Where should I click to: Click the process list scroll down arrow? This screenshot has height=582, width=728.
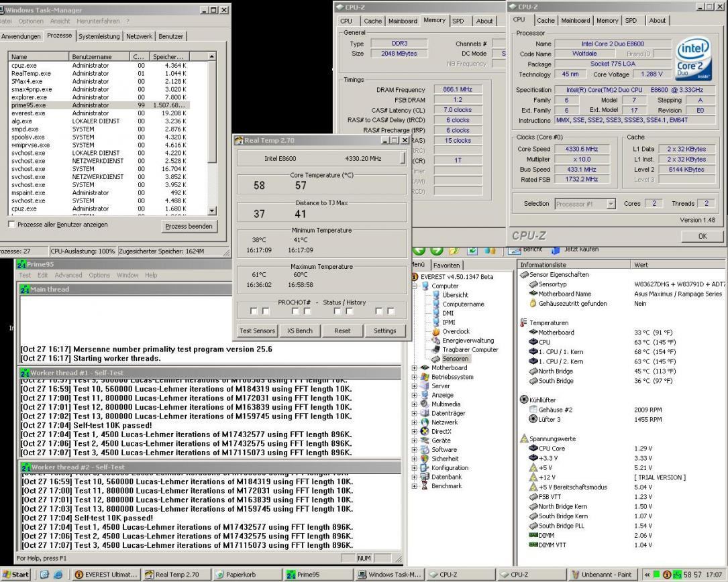pyautogui.click(x=212, y=211)
